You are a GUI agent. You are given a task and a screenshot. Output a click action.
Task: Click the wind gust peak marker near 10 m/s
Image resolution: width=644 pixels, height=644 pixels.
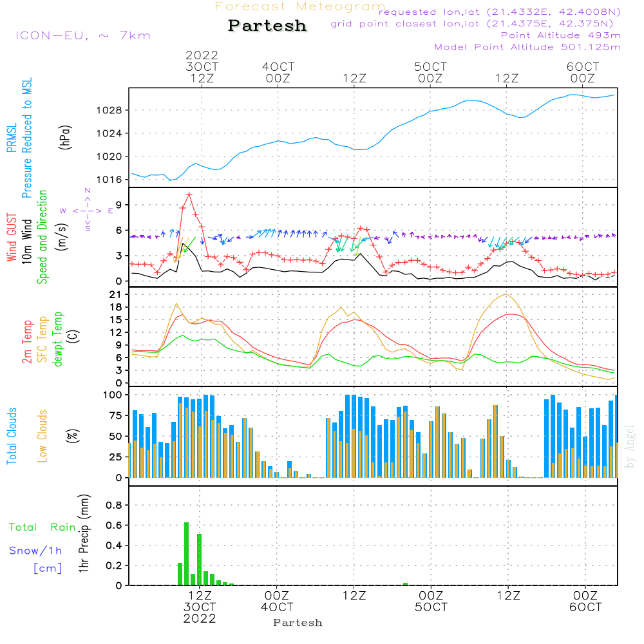(x=189, y=194)
